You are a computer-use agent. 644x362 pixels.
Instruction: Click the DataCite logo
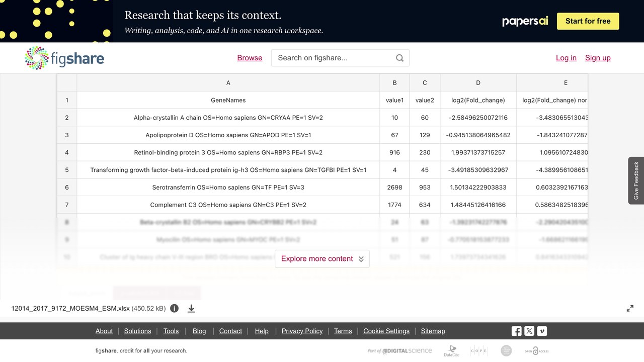[451, 351]
